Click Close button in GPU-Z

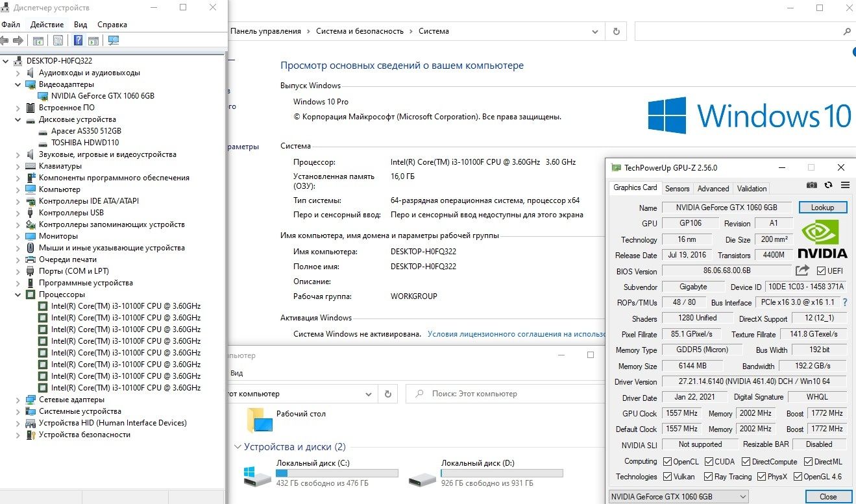coord(828,496)
